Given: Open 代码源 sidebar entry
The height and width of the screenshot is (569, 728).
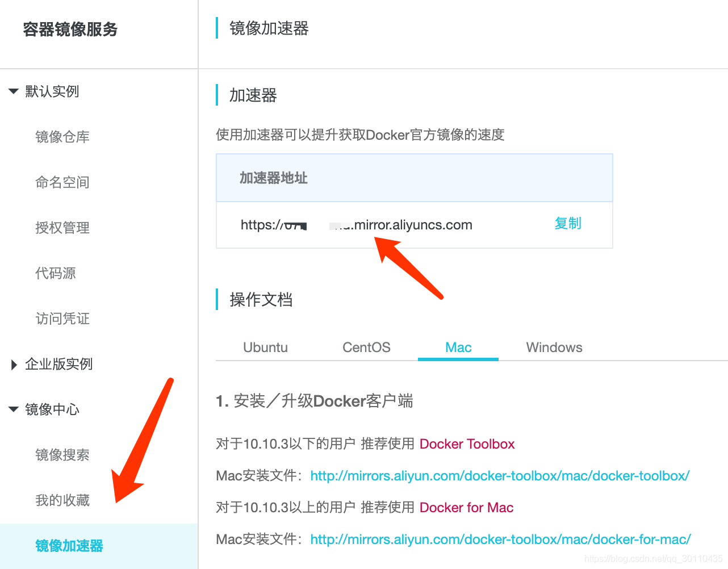Looking at the screenshot, I should [56, 273].
